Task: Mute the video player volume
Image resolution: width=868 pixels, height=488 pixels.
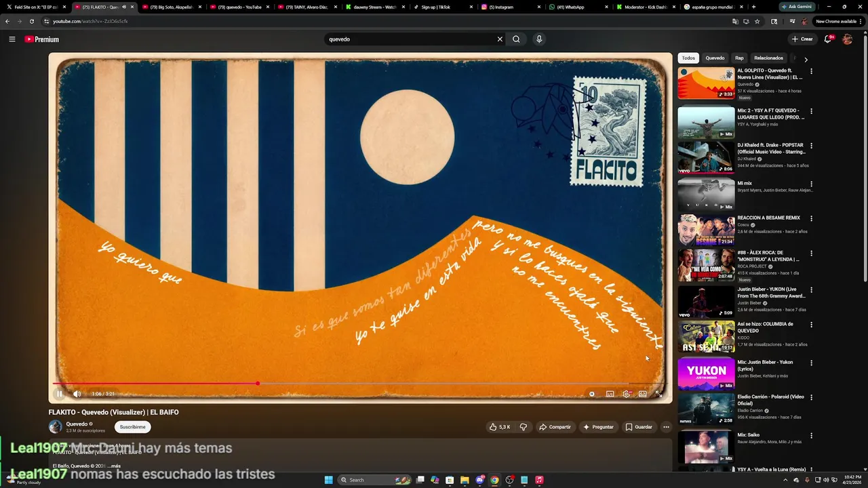Action: [x=77, y=394]
